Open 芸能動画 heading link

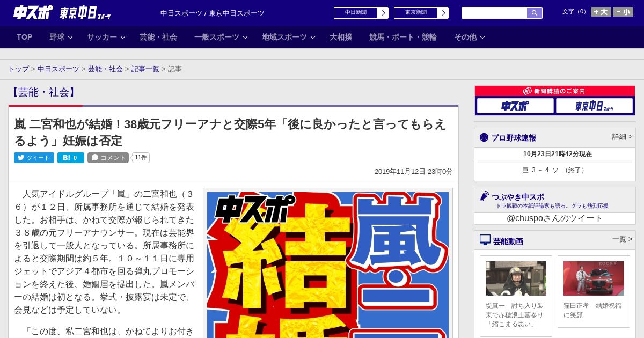[508, 241]
